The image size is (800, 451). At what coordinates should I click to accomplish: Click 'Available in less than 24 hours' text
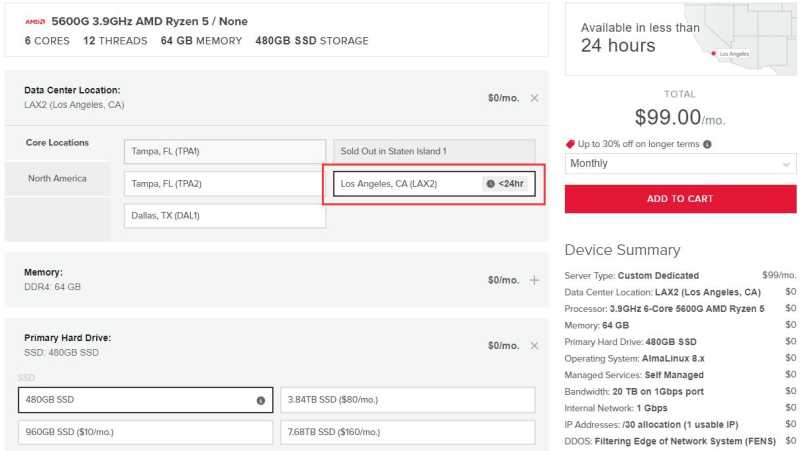[x=640, y=37]
